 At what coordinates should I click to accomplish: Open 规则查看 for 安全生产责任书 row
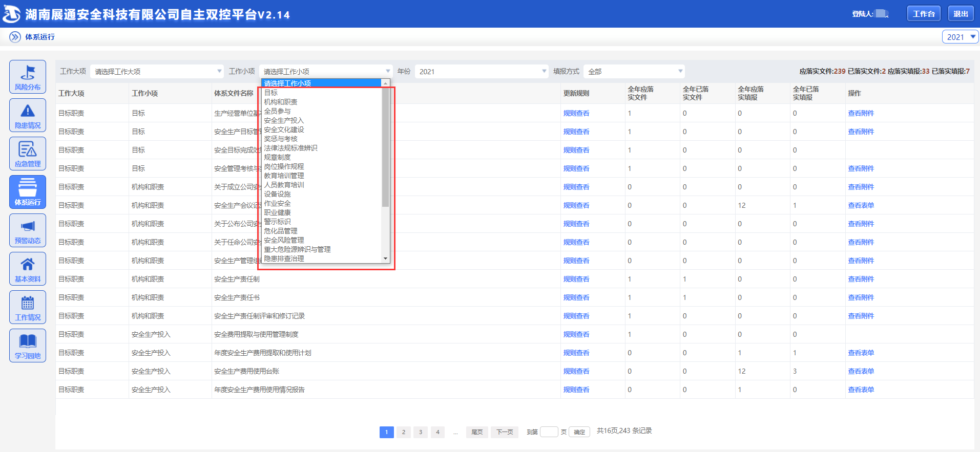pos(576,297)
